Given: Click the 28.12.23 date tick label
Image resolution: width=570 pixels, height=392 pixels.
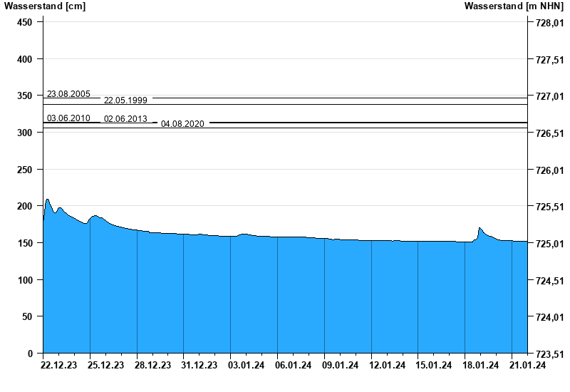Looking at the screenshot, I should click(x=152, y=366).
